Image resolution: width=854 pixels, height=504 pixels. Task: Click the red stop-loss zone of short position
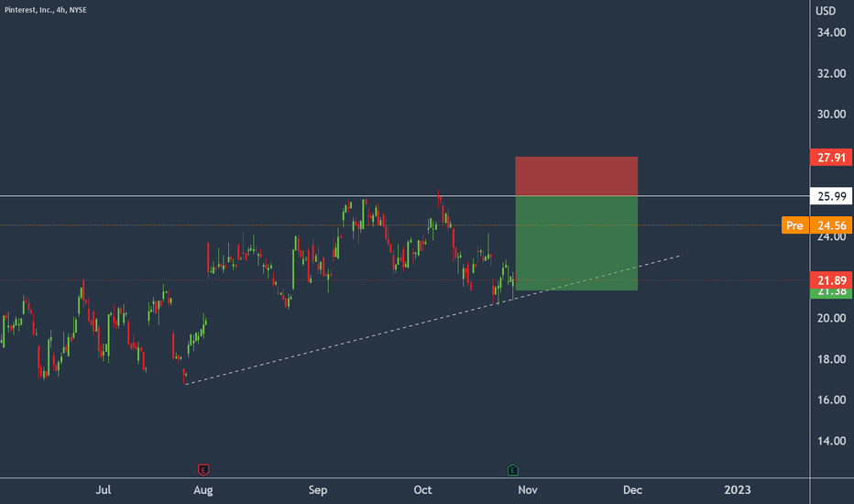coord(576,176)
